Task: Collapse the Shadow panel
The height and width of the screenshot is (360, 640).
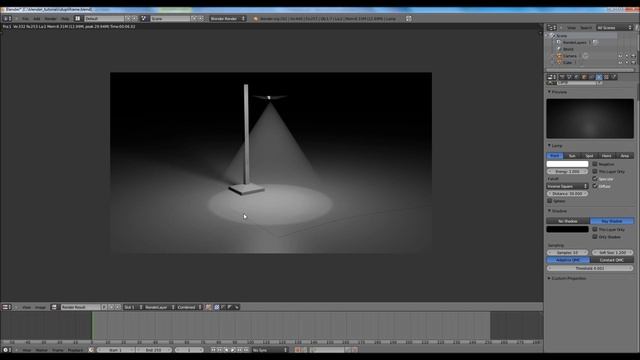Action: (549, 211)
